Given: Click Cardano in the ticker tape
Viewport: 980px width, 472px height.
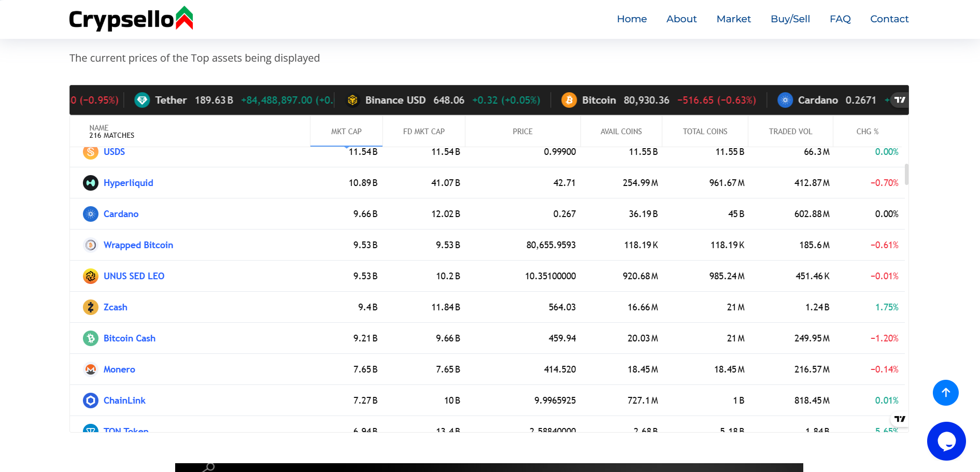Looking at the screenshot, I should click(x=818, y=100).
